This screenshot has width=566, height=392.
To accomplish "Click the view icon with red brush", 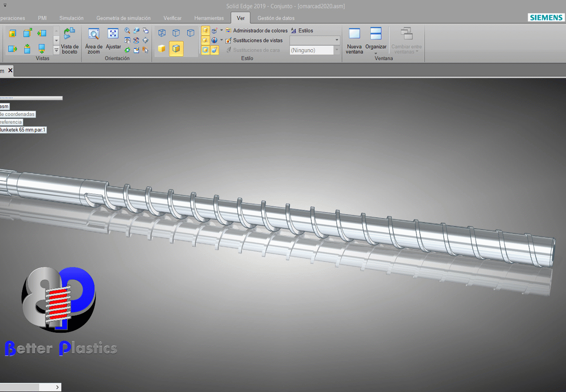I will tap(137, 50).
